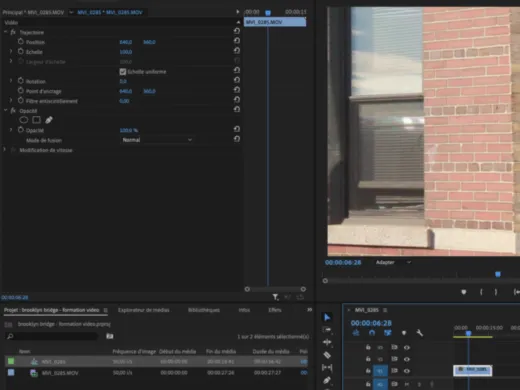Viewport: 520px width, 390px height.
Task: Toggle snap magnet in the timeline
Action: pyautogui.click(x=372, y=333)
